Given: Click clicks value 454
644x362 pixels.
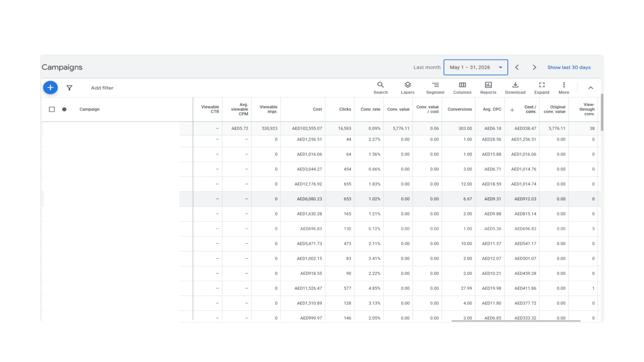Looking at the screenshot, I should [x=347, y=169].
